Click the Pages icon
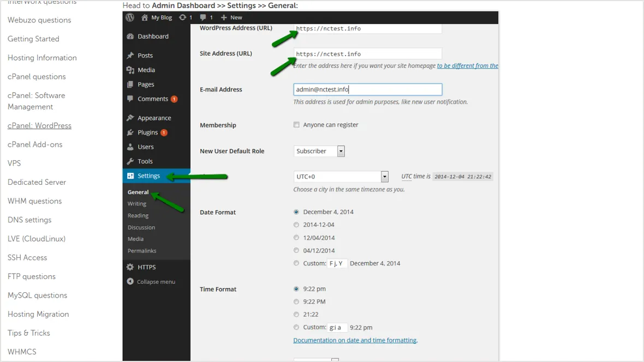The height and width of the screenshot is (362, 644). (130, 84)
